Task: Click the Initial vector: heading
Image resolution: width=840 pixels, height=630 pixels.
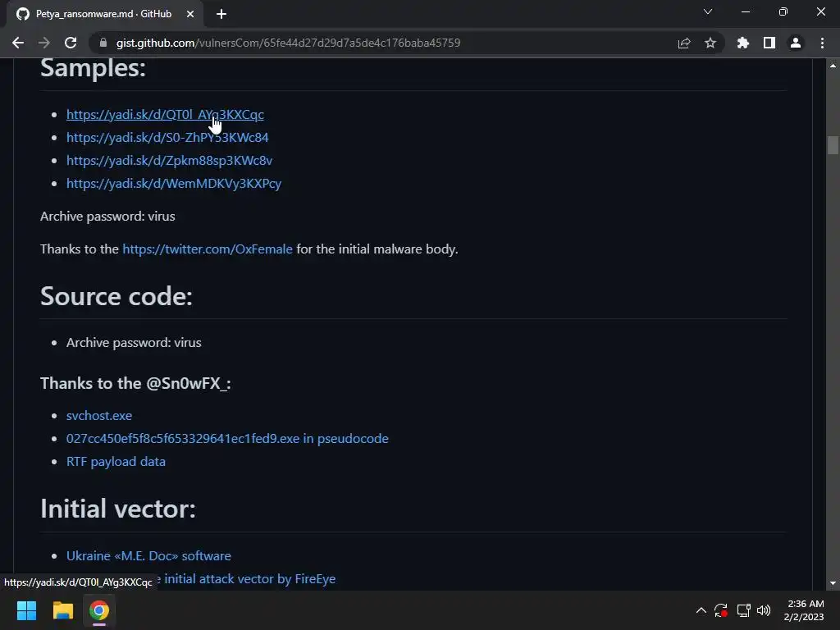Action: click(x=118, y=509)
